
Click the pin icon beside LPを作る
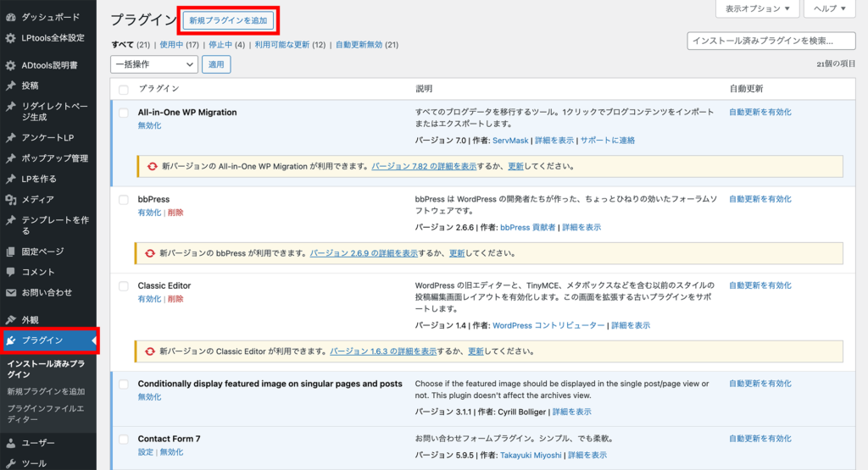(x=10, y=180)
